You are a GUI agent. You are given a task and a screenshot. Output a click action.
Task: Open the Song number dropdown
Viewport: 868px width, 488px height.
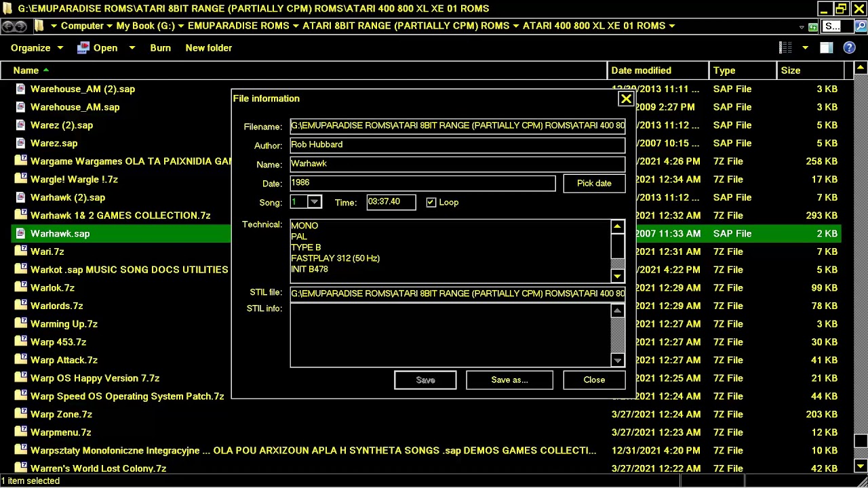314,202
